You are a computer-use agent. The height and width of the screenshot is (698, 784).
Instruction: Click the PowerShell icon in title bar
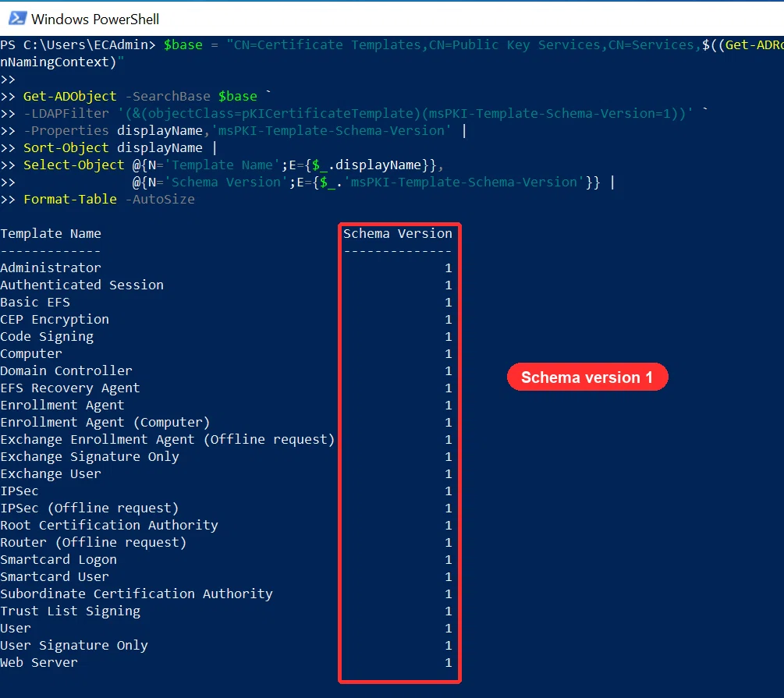pyautogui.click(x=17, y=19)
